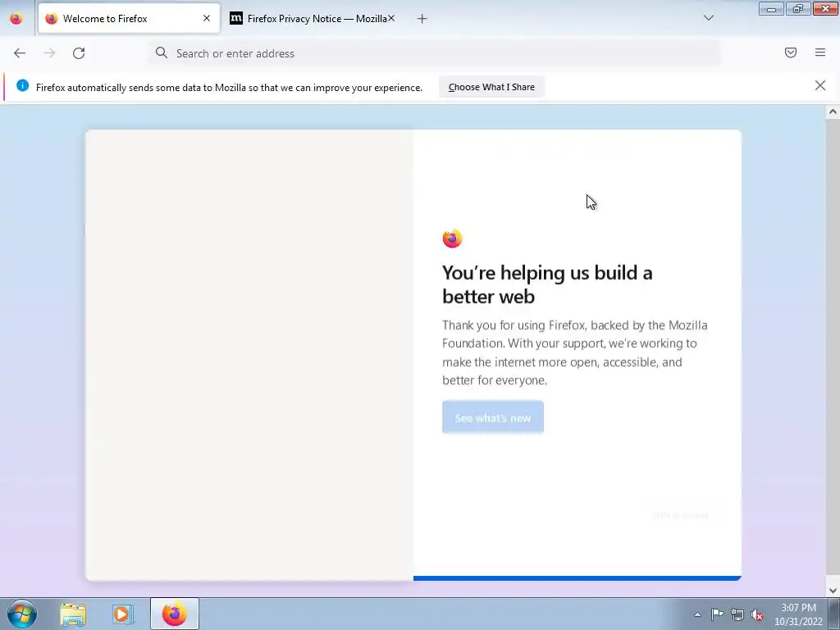Open the Action Center flag icon
The width and height of the screenshot is (840, 630).
[x=717, y=614]
